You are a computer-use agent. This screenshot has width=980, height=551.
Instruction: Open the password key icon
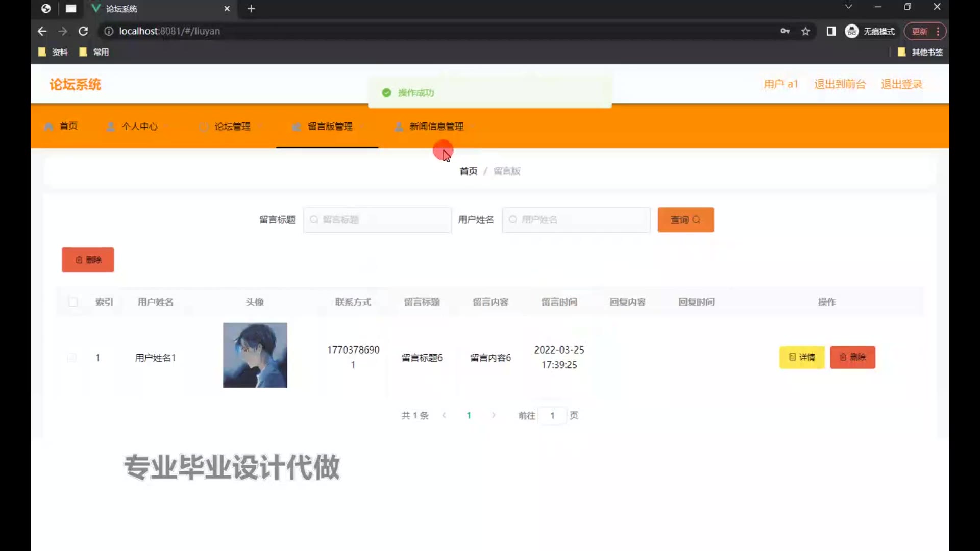point(785,31)
